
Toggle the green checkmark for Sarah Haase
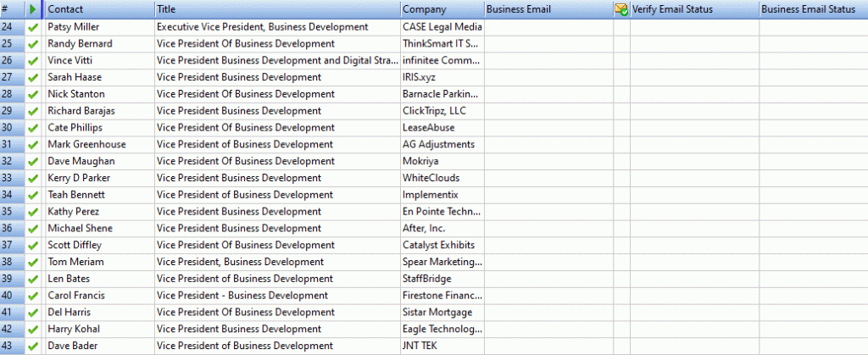click(34, 77)
